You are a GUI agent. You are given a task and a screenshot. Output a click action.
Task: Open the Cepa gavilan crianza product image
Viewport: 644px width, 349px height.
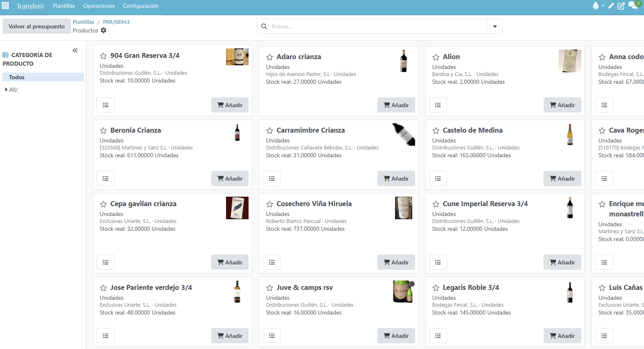click(237, 208)
